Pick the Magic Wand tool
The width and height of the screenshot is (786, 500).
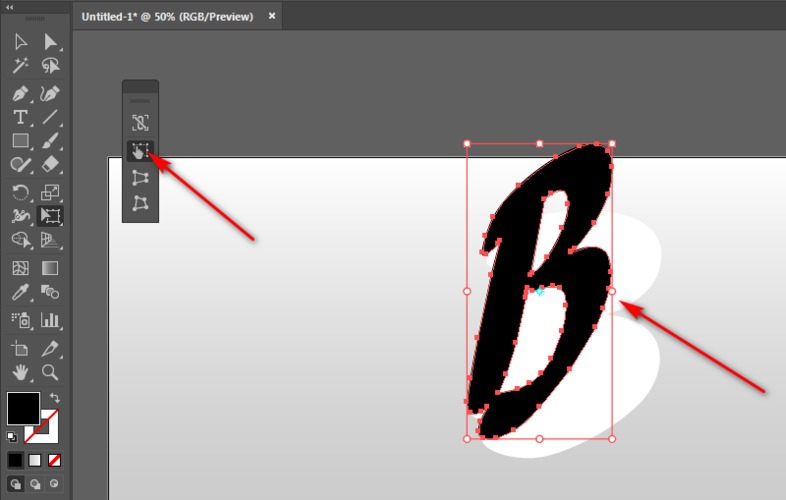tap(21, 66)
